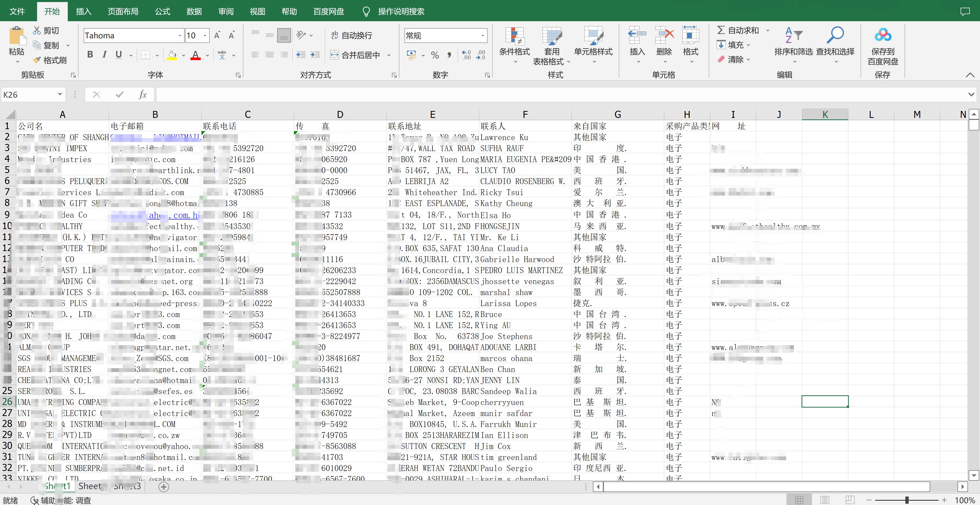Expand the formula bar
Viewport: 980px width, 505px height.
pyautogui.click(x=971, y=94)
